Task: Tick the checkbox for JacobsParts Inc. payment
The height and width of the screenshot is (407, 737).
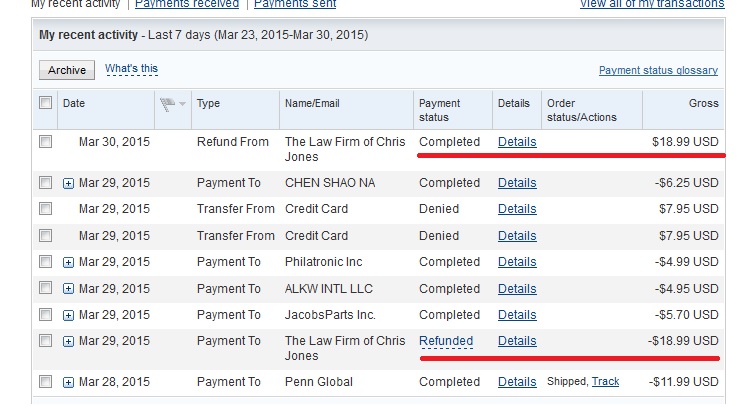Action: tap(46, 314)
